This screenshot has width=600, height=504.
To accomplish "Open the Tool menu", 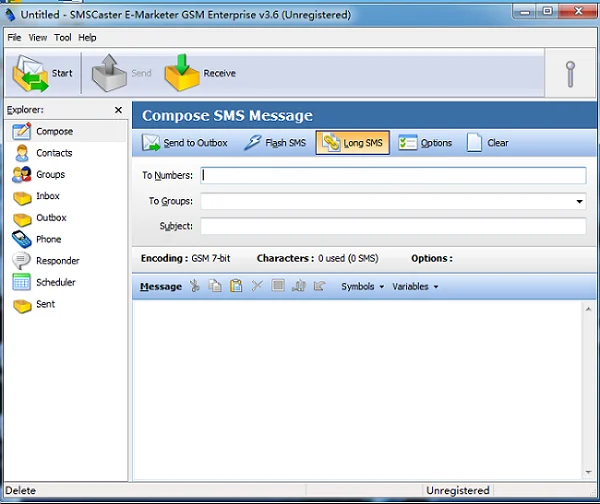I will (x=62, y=37).
